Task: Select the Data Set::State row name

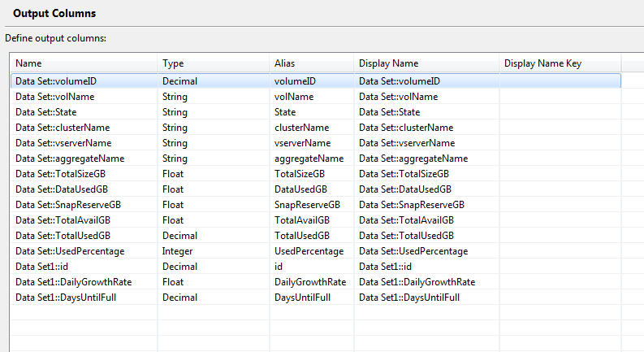Action: pos(46,112)
